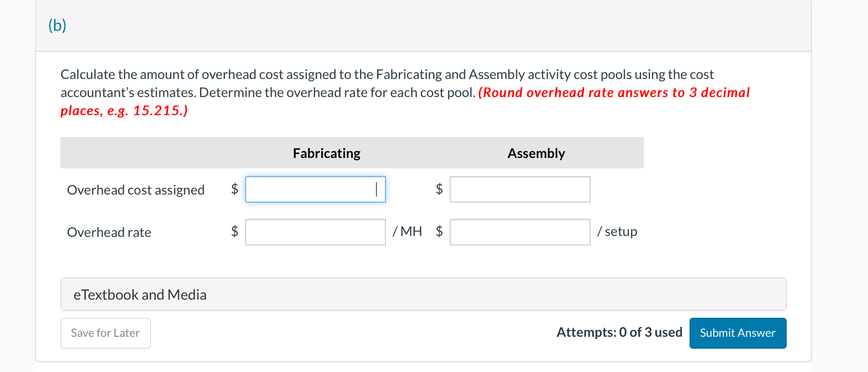This screenshot has height=372, width=868.
Task: Click the Attempts: 0 of 3 used text
Action: click(619, 332)
